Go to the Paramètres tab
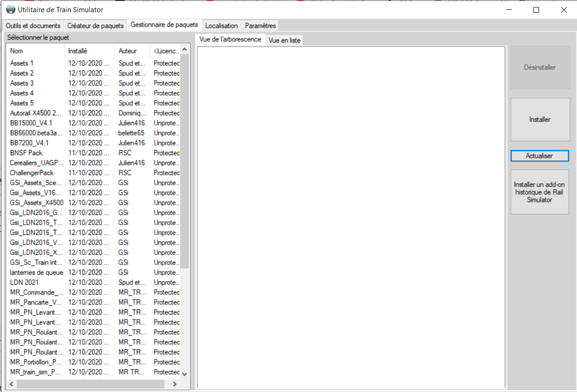The image size is (577, 392). click(261, 26)
